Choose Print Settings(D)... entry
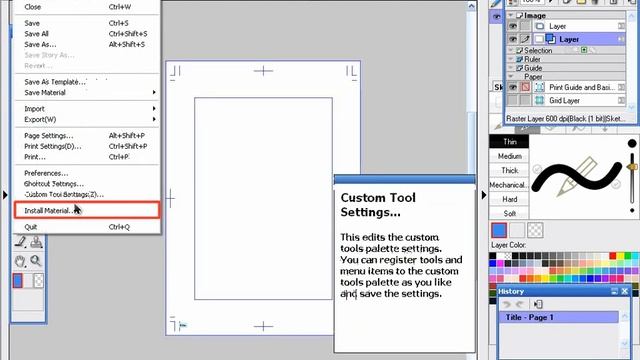 click(87, 146)
